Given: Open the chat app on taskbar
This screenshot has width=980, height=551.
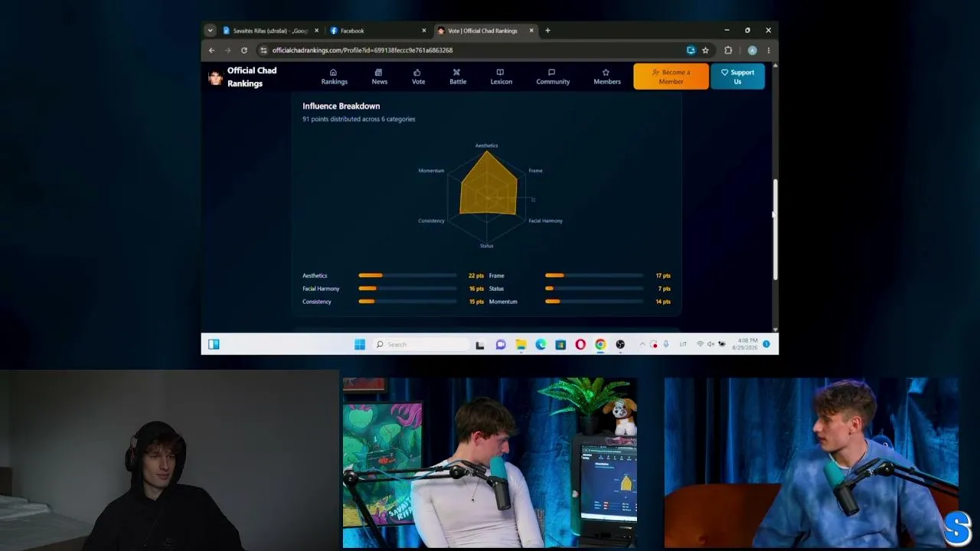Looking at the screenshot, I should coord(501,344).
